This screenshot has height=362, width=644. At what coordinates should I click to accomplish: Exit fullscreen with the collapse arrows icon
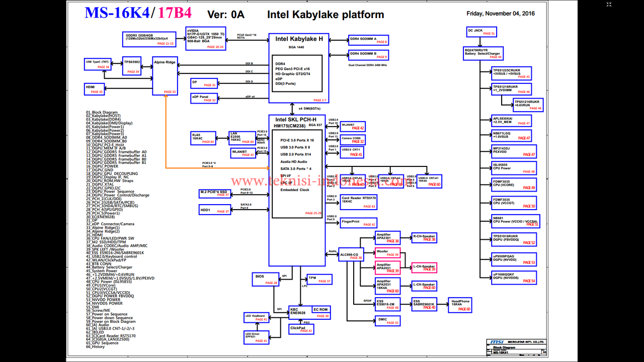(609, 5)
